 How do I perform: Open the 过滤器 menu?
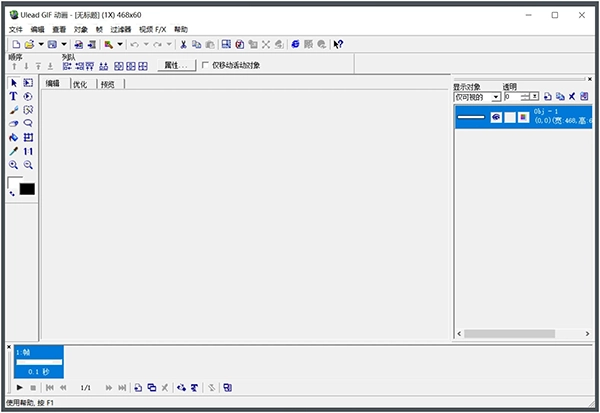[x=121, y=30]
